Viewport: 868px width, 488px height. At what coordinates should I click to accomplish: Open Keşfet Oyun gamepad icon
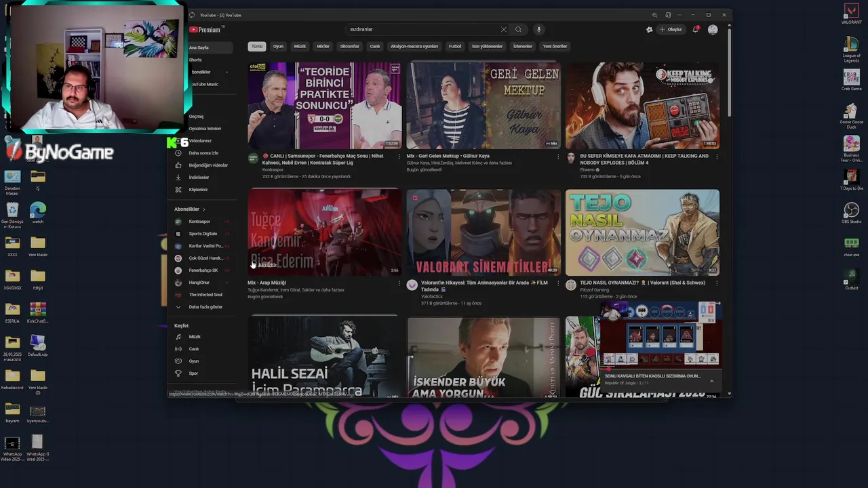[178, 361]
